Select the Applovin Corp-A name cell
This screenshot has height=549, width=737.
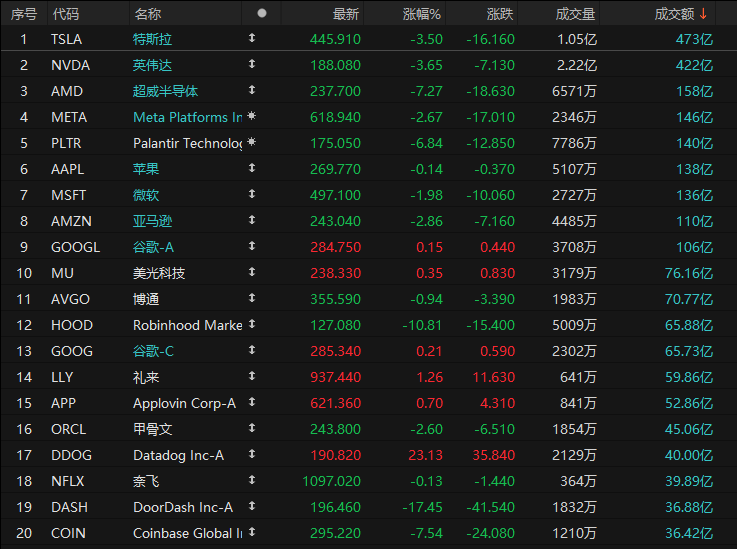click(184, 403)
